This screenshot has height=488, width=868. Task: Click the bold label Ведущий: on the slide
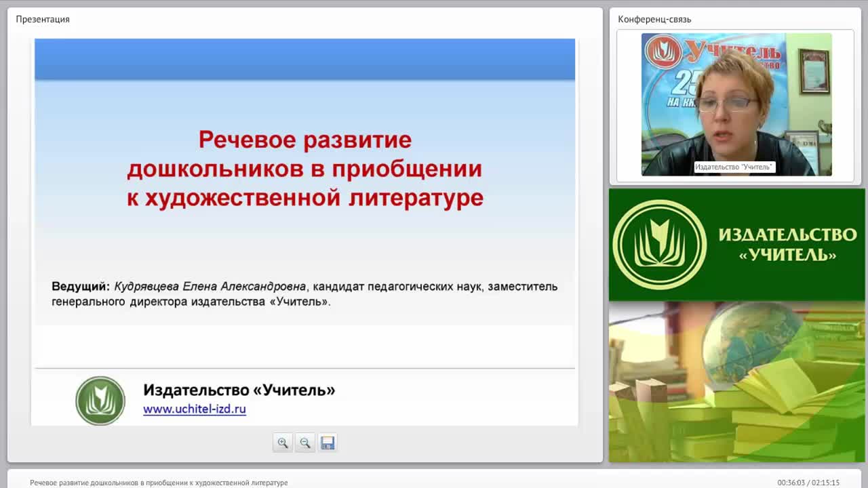(x=81, y=286)
